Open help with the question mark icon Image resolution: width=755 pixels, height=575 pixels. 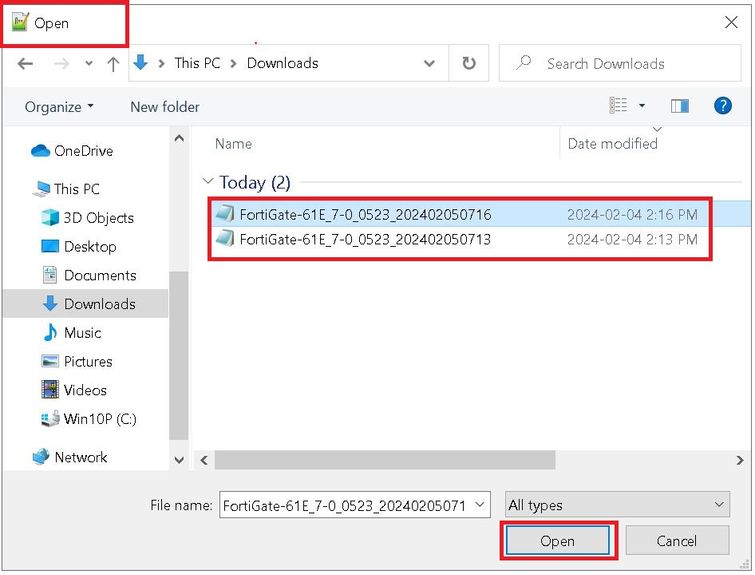[723, 105]
